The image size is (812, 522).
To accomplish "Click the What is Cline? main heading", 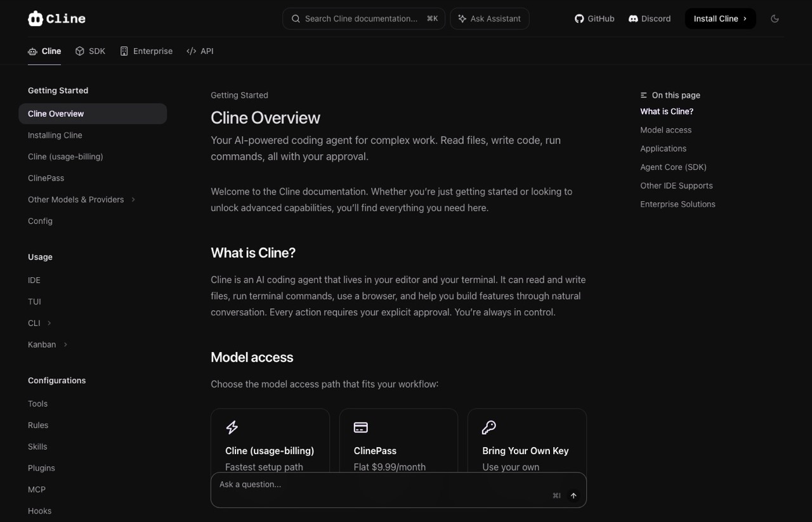I will pos(253,253).
